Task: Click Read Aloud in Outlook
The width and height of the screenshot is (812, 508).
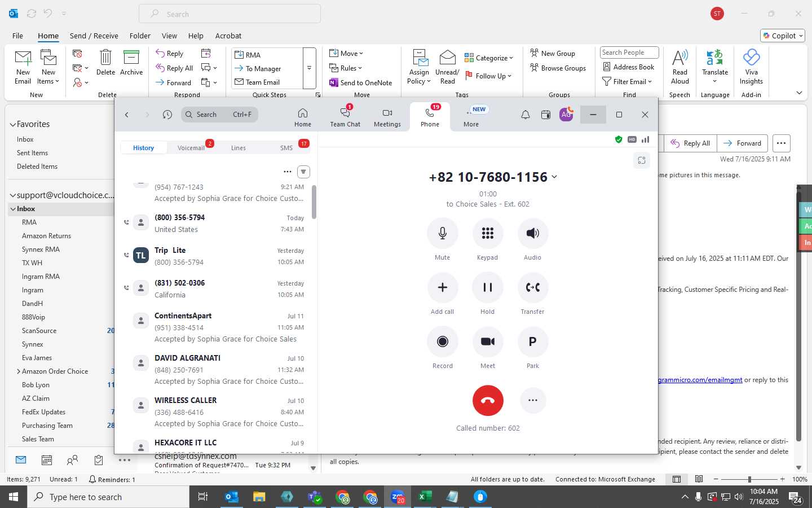Action: point(680,67)
